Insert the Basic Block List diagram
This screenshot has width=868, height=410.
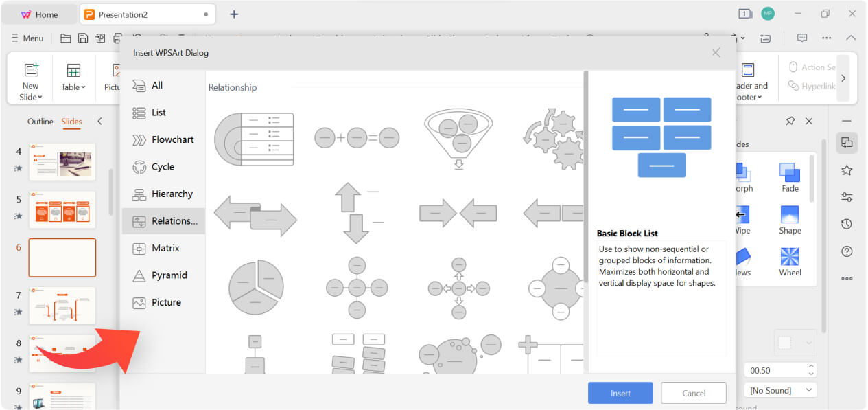[620, 392]
